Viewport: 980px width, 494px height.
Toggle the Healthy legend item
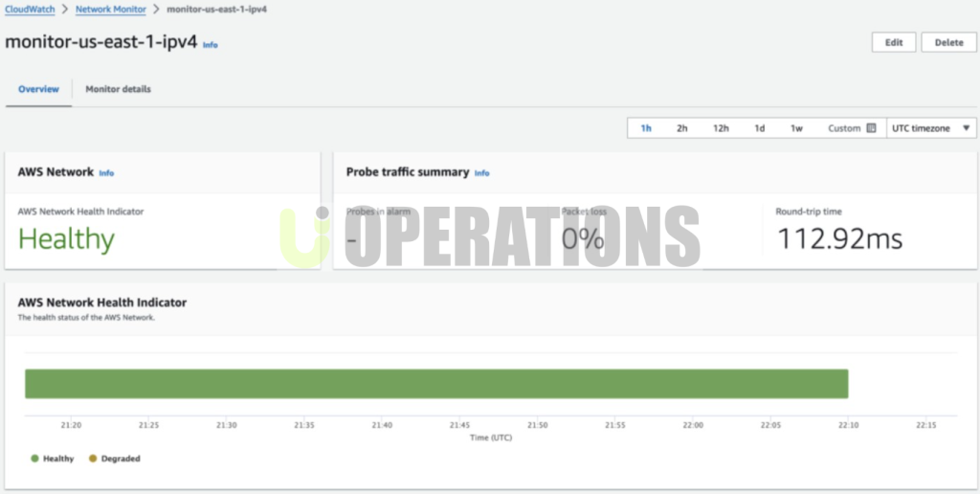53,459
